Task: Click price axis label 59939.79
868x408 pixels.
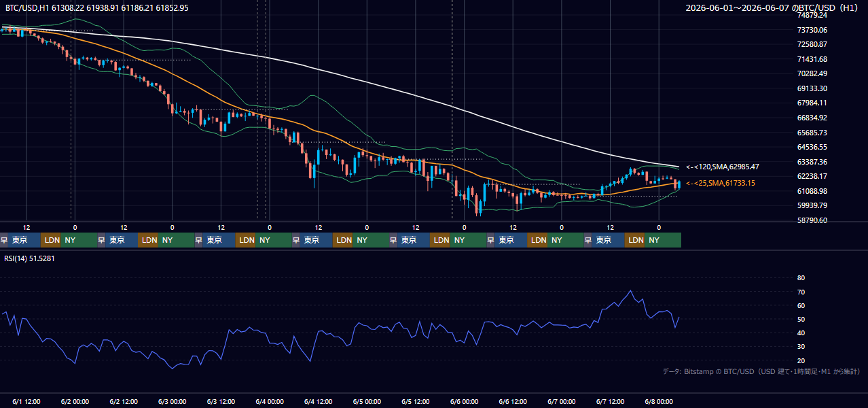Action: coord(812,205)
